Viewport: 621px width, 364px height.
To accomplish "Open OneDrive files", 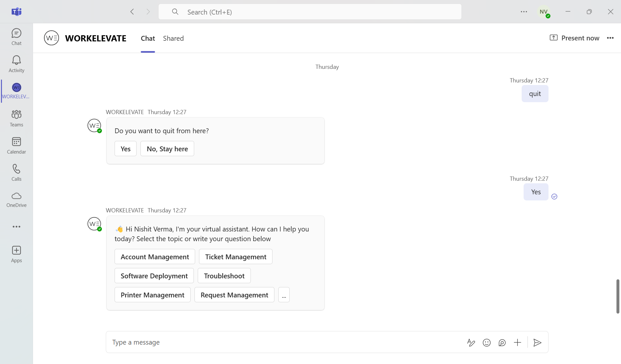I will [x=16, y=199].
